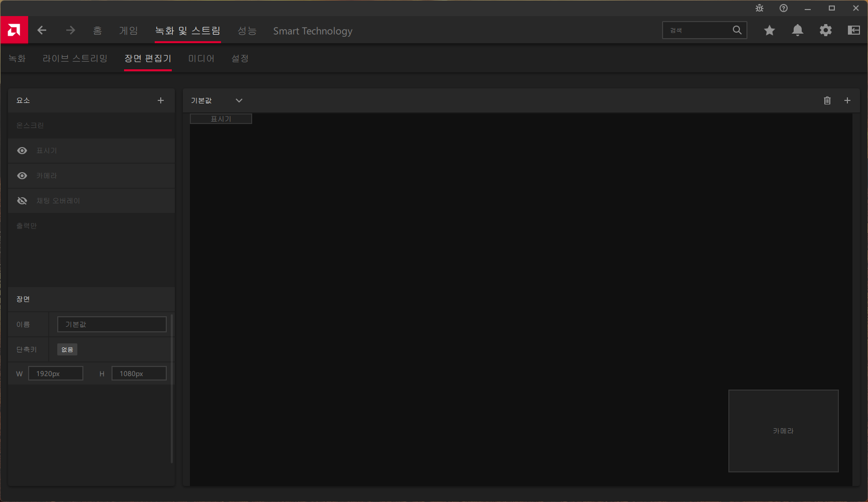Toggle the sidebar panel icon

click(854, 30)
